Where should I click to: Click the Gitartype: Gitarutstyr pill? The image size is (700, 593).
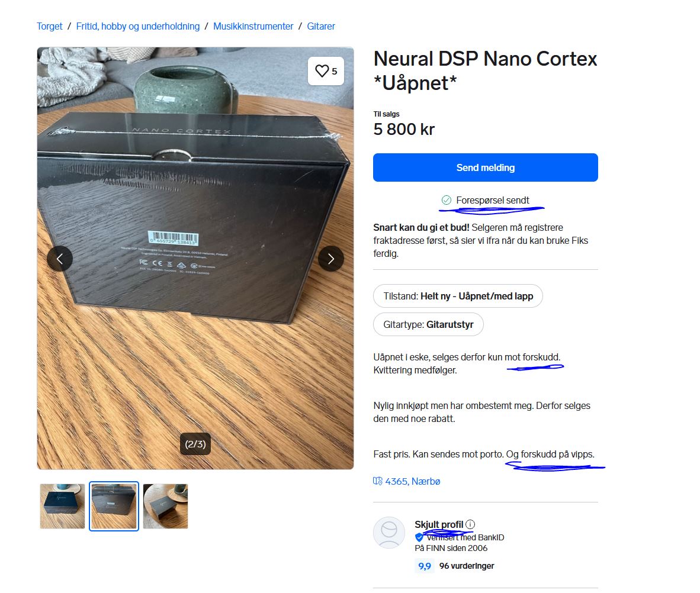428,324
